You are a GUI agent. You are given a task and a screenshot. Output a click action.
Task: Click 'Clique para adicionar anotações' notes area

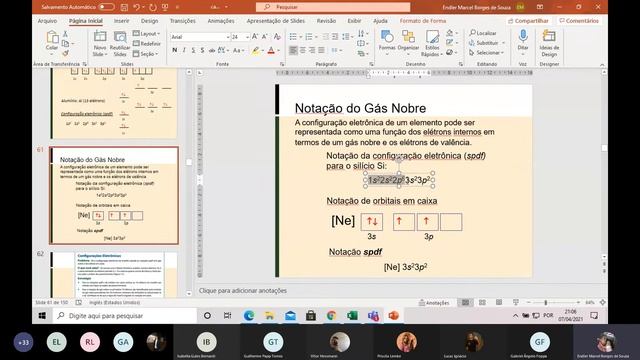242,291
